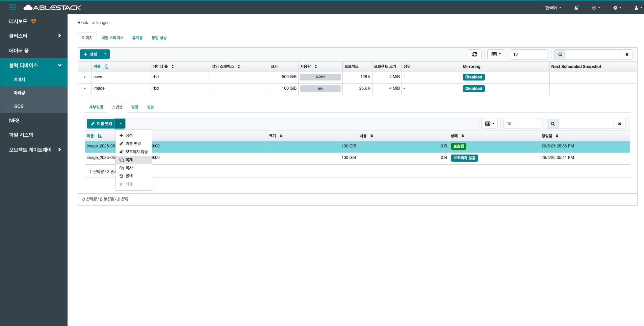Open the notifications bell
The image size is (644, 326).
click(576, 7)
